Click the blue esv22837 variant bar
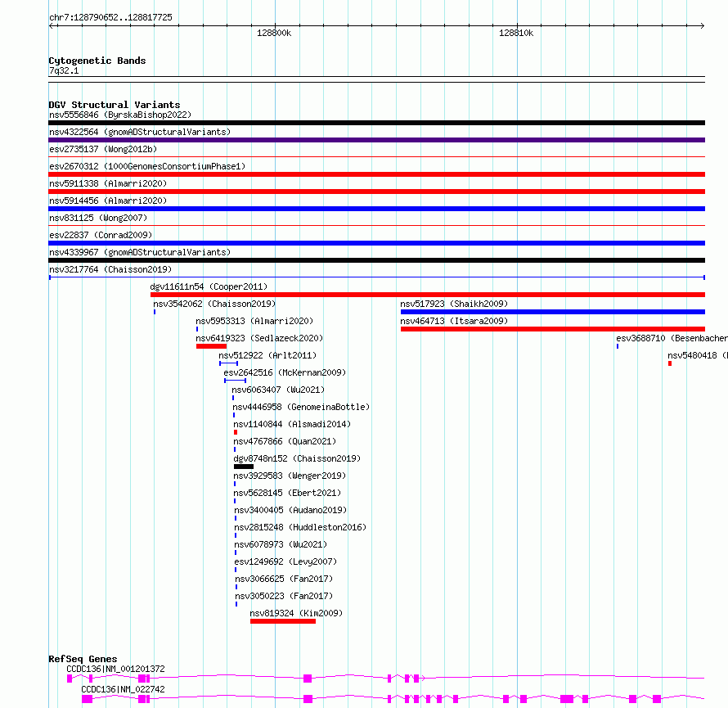This screenshot has height=708, width=728. 376,243
